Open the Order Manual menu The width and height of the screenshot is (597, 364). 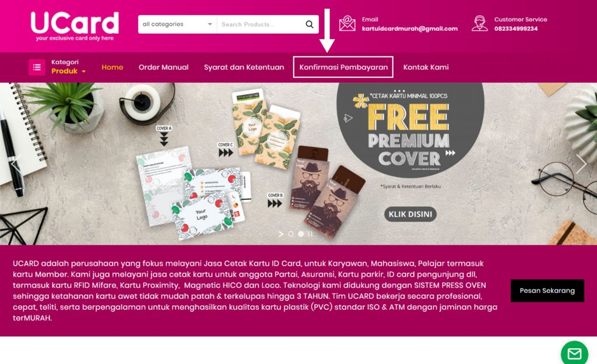(163, 68)
